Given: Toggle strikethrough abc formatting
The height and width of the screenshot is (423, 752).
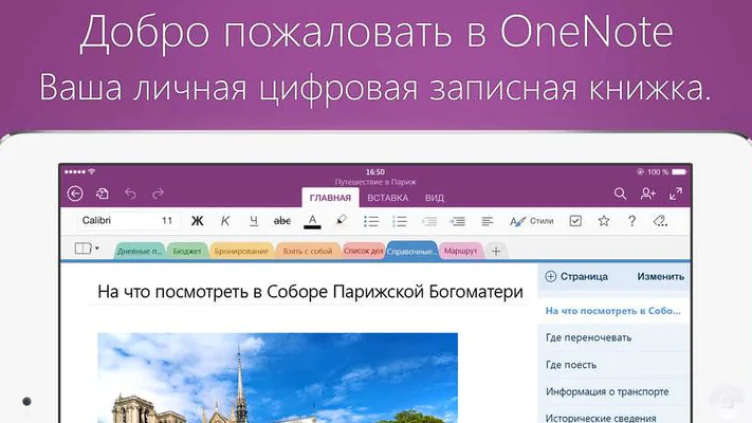Looking at the screenshot, I should pos(282,221).
